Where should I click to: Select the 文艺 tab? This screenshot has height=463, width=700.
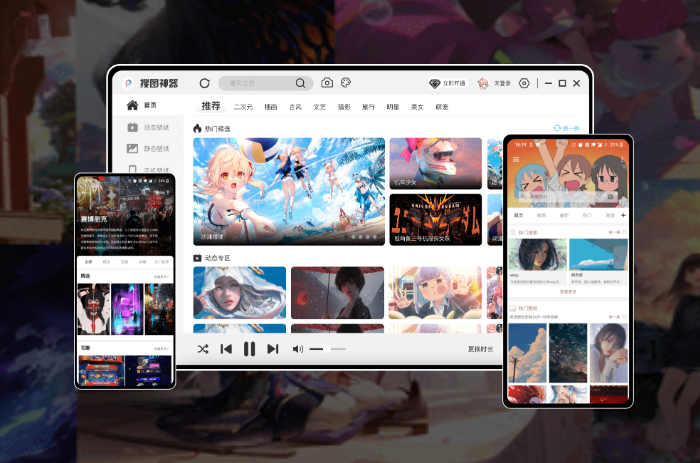319,107
